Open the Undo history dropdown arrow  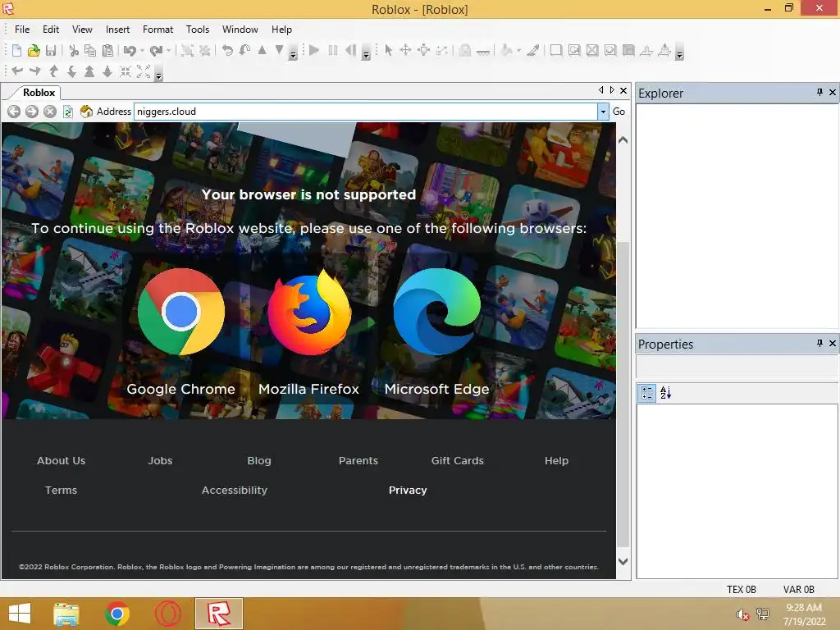pyautogui.click(x=142, y=51)
